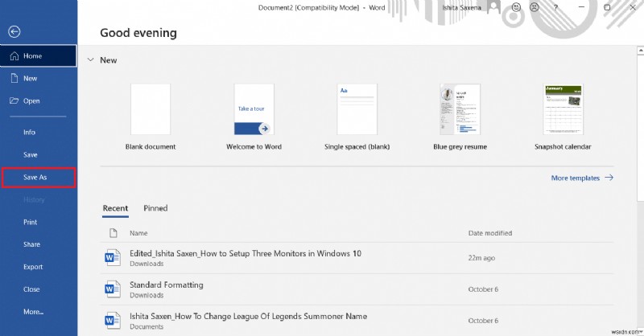Open the Standard Formatting document
Viewport: 644px width, 336px height.
(357, 289)
